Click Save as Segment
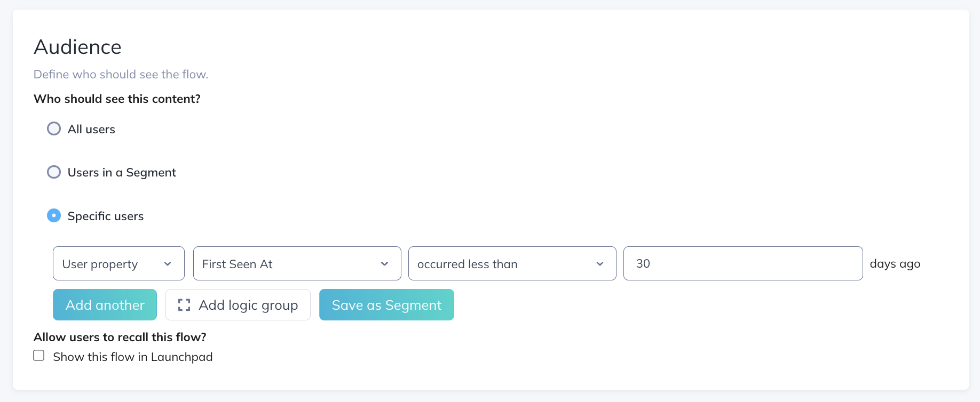980x402 pixels. click(386, 304)
